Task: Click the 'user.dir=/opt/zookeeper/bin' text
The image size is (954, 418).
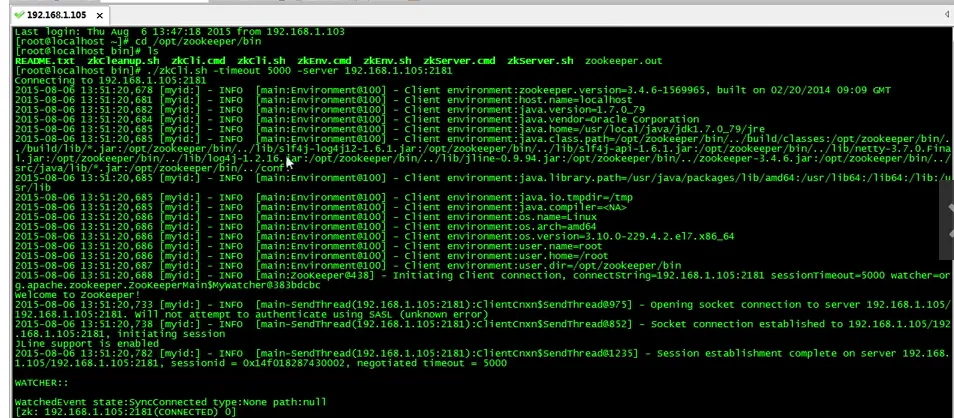Action: (x=599, y=265)
